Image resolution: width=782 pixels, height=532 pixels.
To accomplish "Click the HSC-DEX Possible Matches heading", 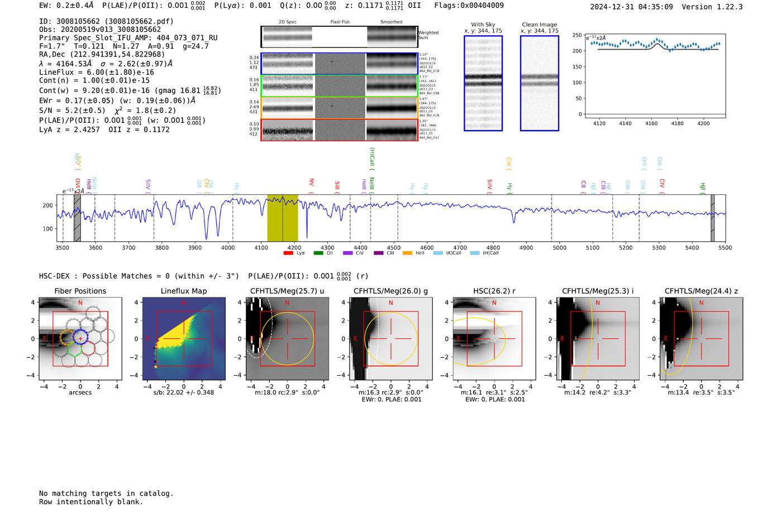I will tap(139, 276).
